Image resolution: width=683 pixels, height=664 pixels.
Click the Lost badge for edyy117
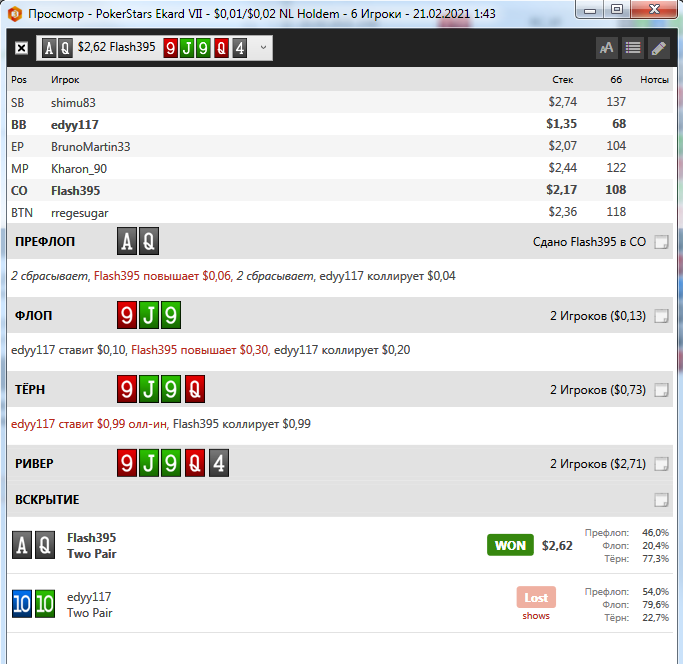pos(536,597)
